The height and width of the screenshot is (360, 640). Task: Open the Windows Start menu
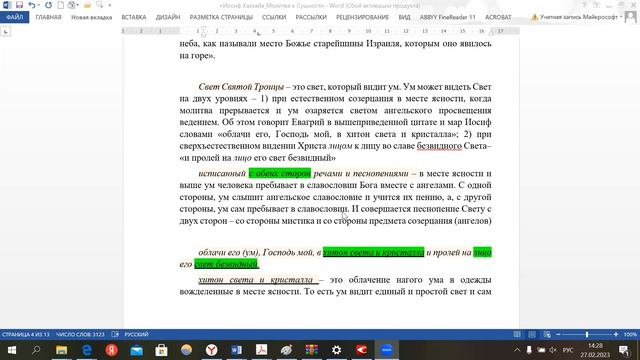11,350
